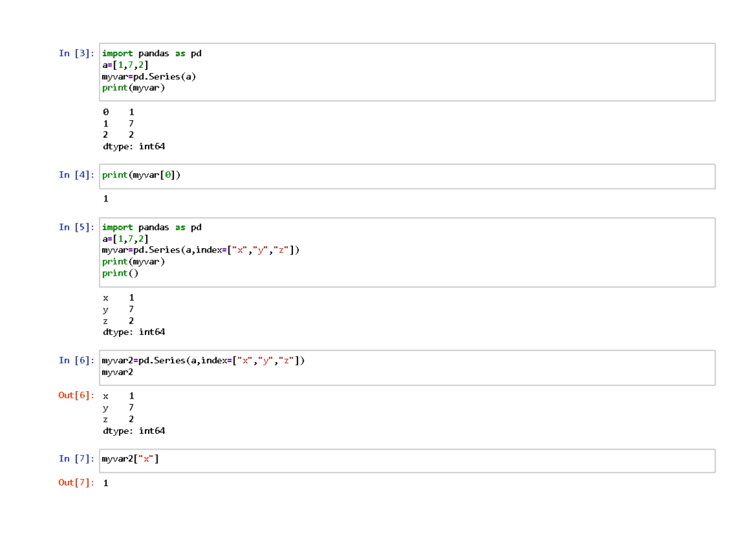Viewport: 756px width, 534px height.
Task: Click the Out[7] result value 1
Action: [x=106, y=483]
